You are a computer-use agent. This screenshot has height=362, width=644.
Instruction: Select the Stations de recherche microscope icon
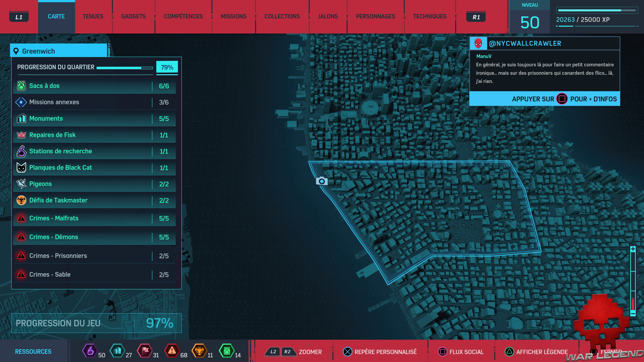click(21, 151)
